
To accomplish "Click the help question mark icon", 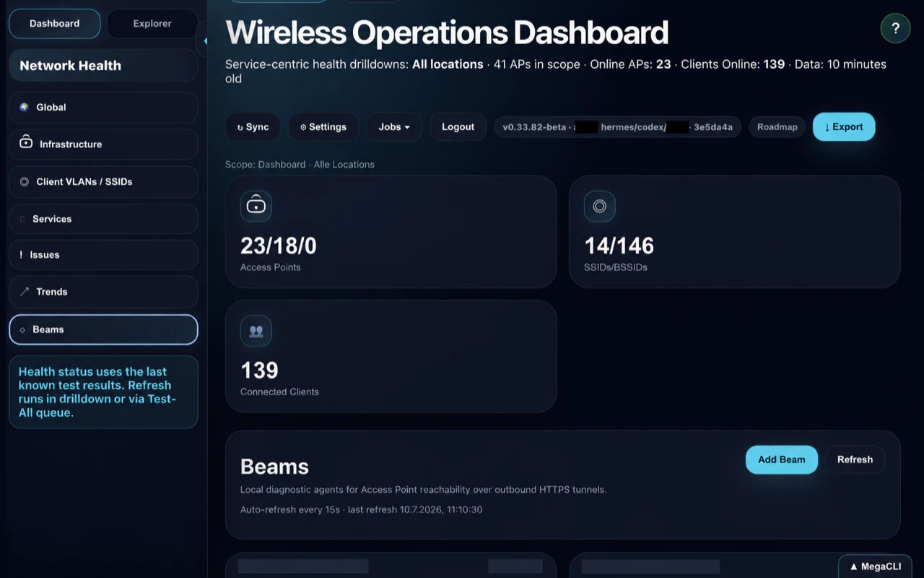I will 895,28.
